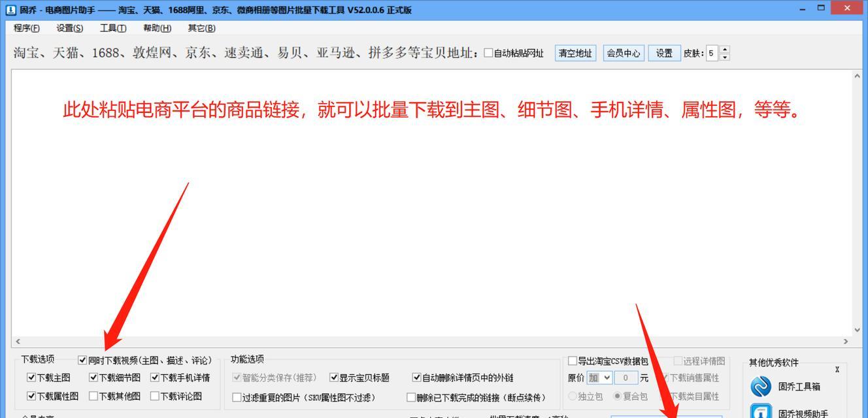
Task: Click the 固乔工具箱 icon
Action: click(761, 387)
